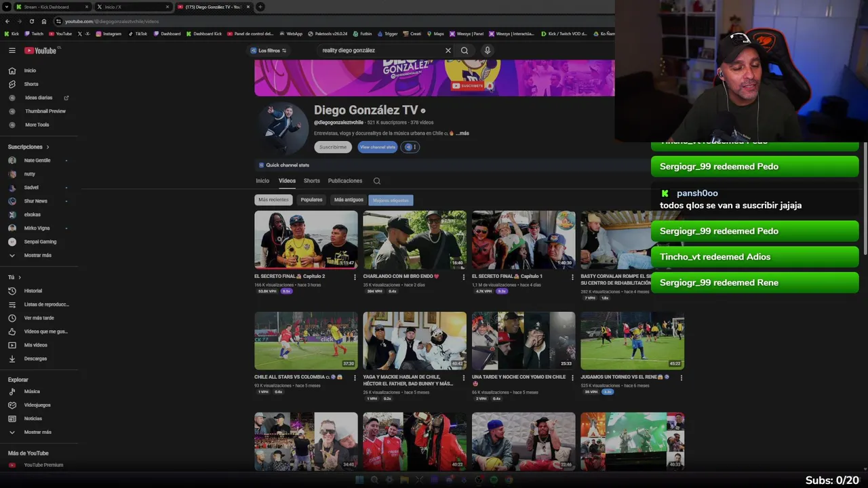Open the browser tab list dropdown
This screenshot has width=868, height=488.
[7, 7]
